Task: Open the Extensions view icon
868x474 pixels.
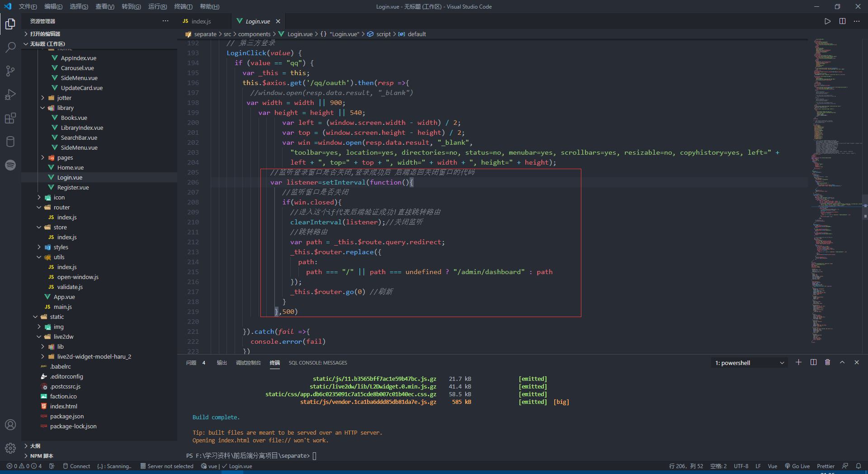Action: point(10,118)
